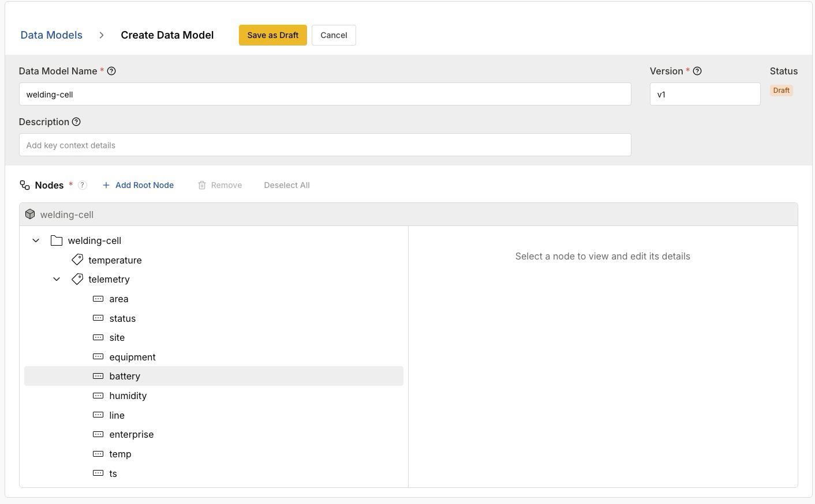Select the equipment field
Screen dimensions: 815x504
pos(132,357)
